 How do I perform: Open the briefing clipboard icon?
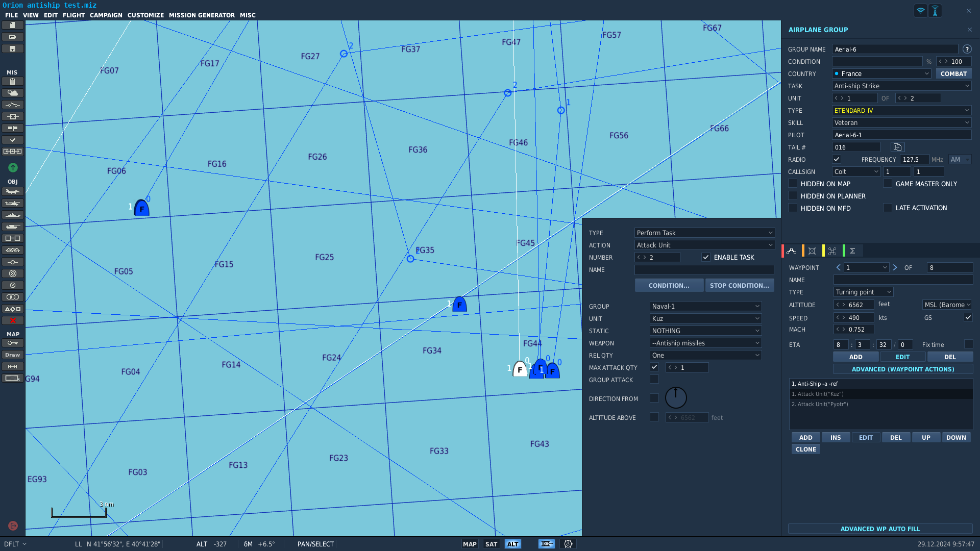(x=13, y=81)
